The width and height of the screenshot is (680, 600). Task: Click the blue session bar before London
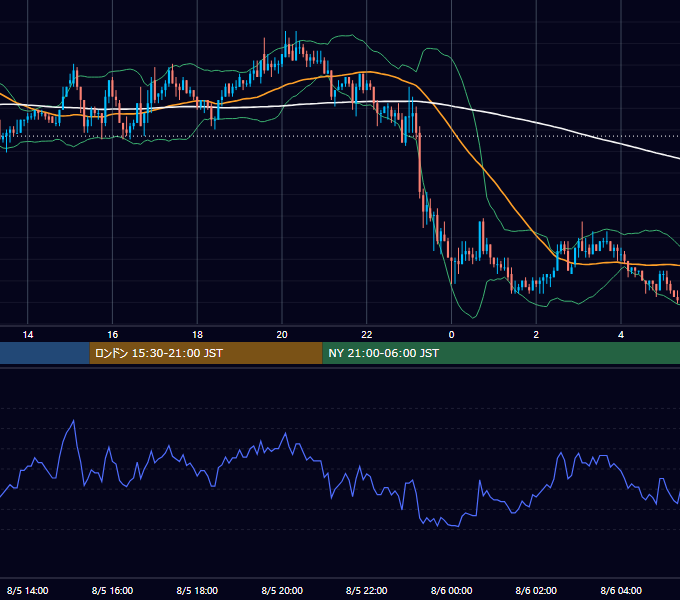coord(45,353)
